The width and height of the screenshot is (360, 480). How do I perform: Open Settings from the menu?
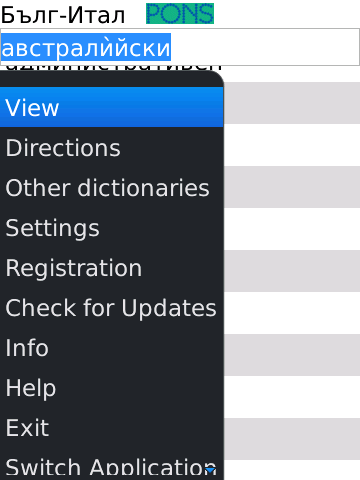[112, 228]
